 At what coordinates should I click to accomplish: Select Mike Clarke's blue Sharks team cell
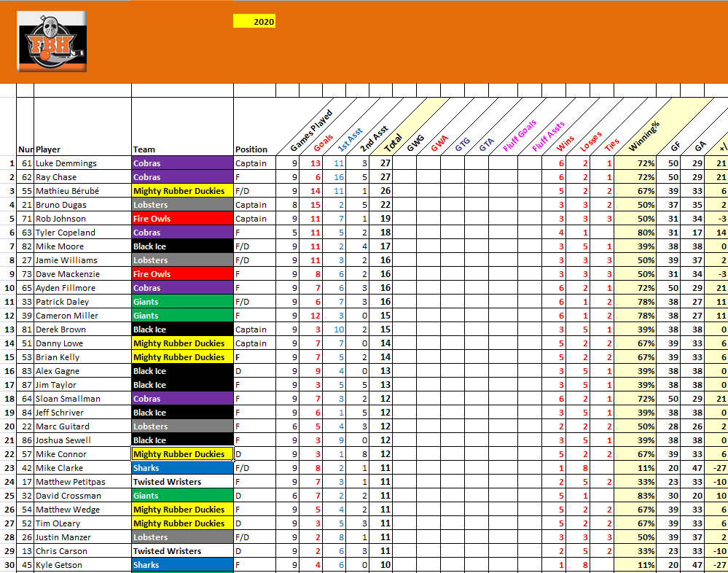182,468
